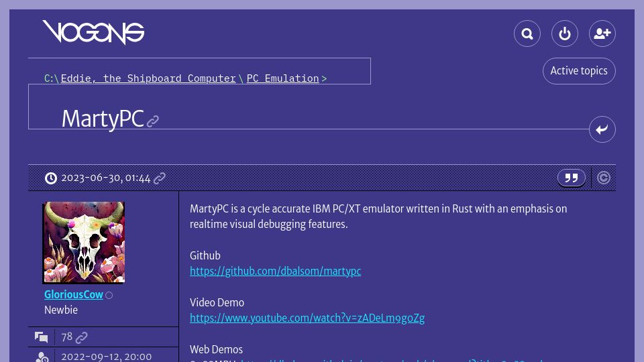
Task: Click the offline status circle next to GloriousCow
Action: coord(109,295)
